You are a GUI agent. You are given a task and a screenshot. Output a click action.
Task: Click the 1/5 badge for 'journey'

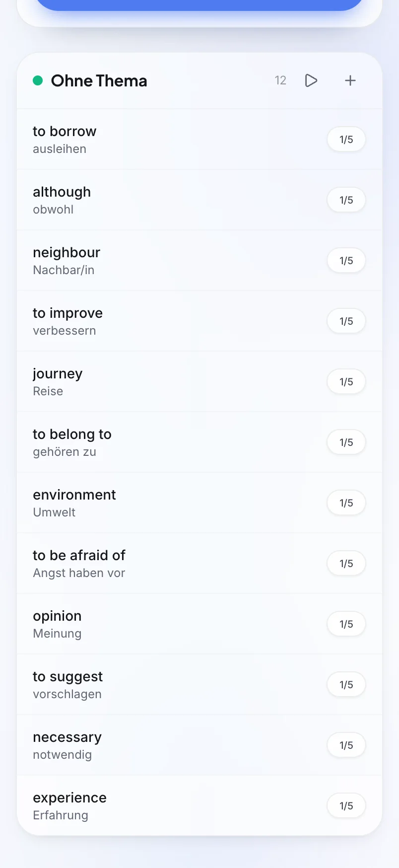346,382
